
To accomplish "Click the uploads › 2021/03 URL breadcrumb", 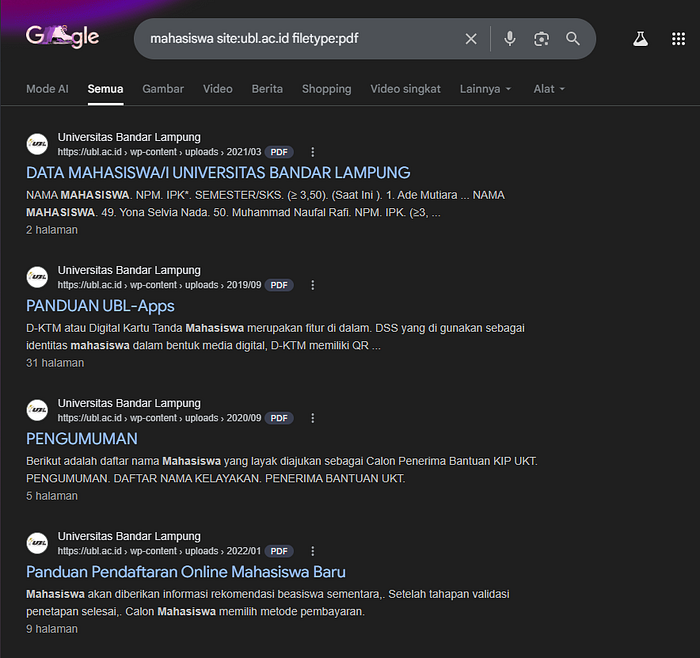I will click(223, 152).
